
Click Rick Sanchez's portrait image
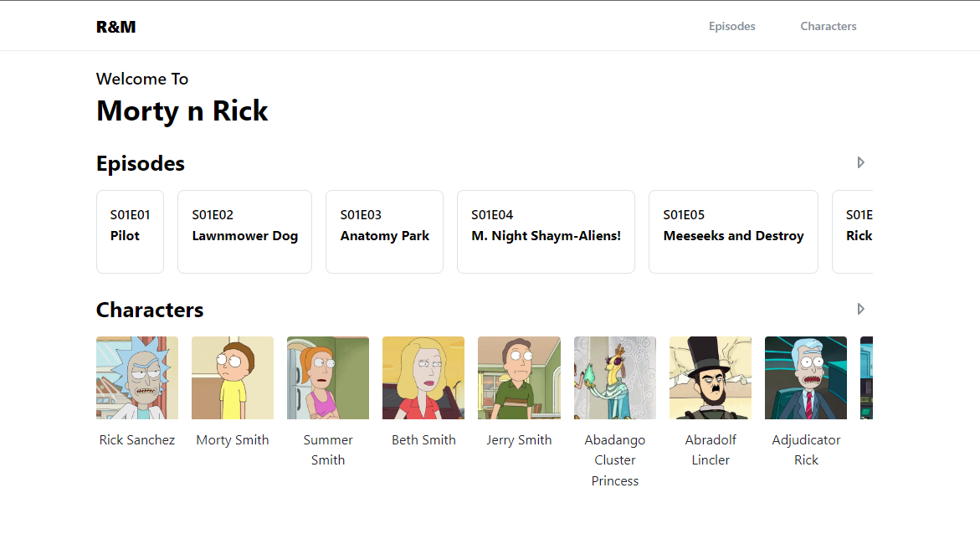(x=137, y=377)
